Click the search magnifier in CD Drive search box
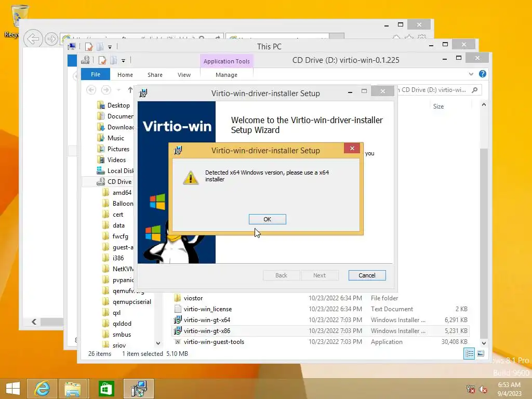Image resolution: width=532 pixels, height=399 pixels. pos(475,90)
